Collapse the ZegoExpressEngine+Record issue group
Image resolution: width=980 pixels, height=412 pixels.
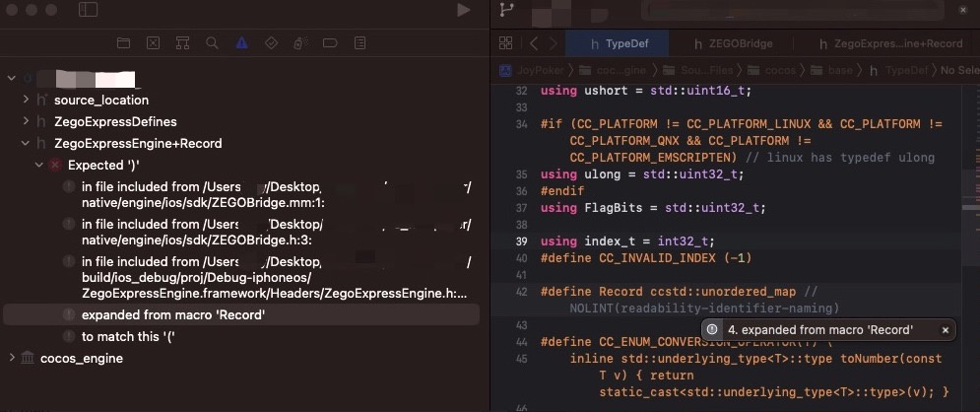pyautogui.click(x=26, y=143)
